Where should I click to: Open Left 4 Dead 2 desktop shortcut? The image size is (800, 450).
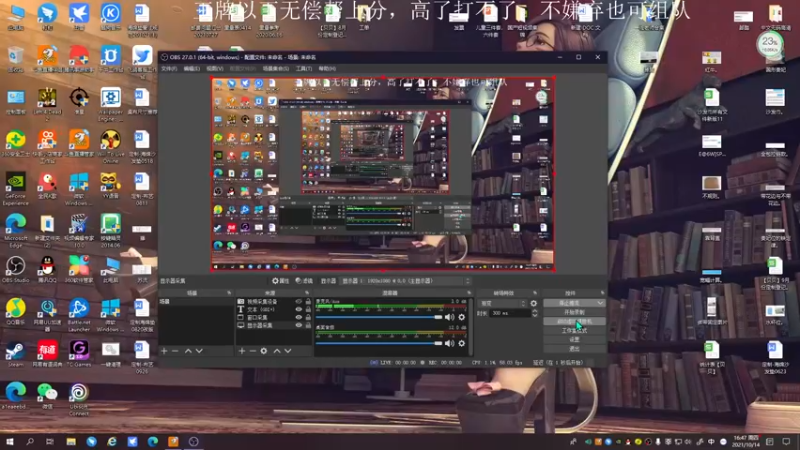pyautogui.click(x=47, y=105)
